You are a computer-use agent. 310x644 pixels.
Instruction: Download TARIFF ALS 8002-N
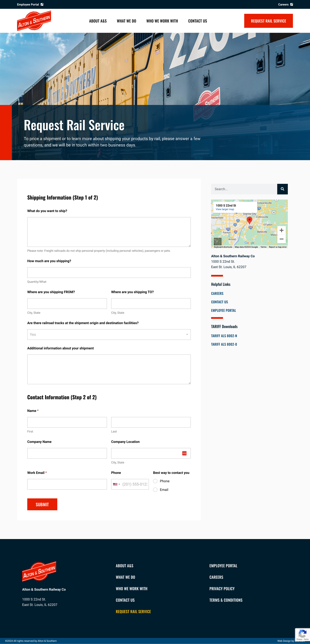tap(224, 336)
